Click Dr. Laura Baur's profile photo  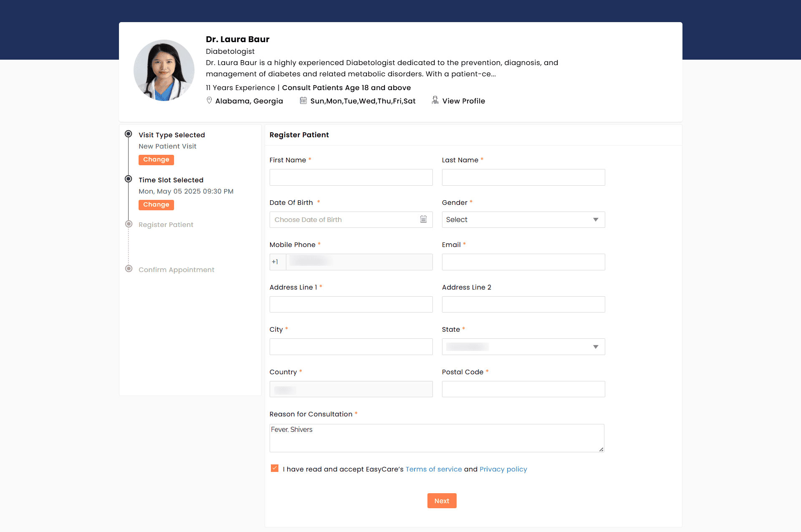point(164,70)
